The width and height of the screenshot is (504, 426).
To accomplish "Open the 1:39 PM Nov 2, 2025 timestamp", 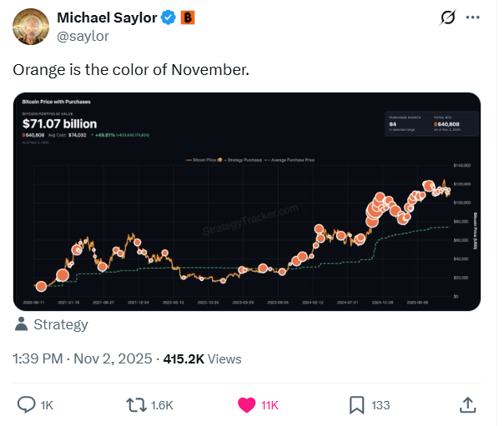I will click(82, 359).
